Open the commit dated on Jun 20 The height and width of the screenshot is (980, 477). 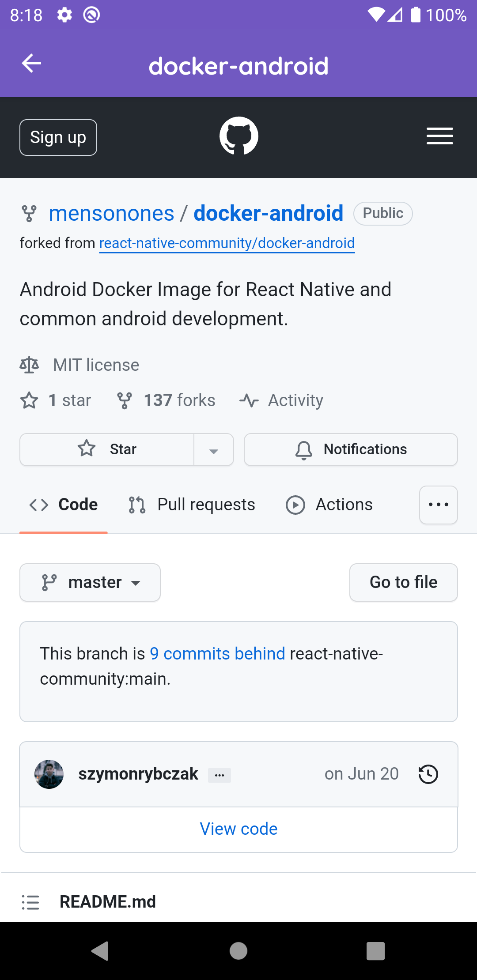(362, 774)
